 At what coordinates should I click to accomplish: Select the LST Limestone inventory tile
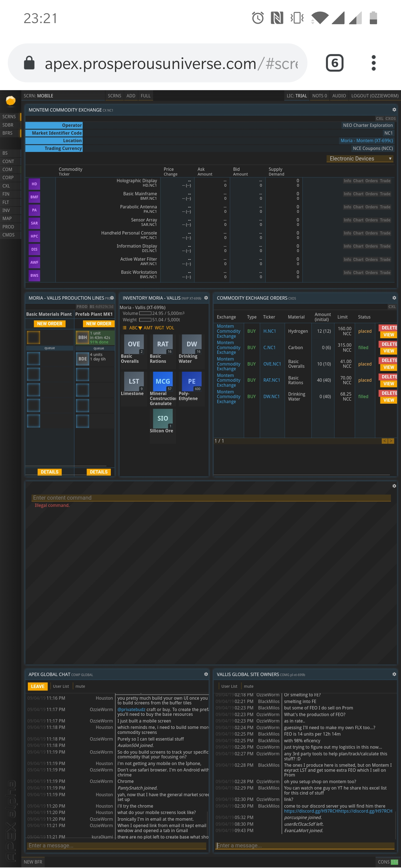[134, 381]
